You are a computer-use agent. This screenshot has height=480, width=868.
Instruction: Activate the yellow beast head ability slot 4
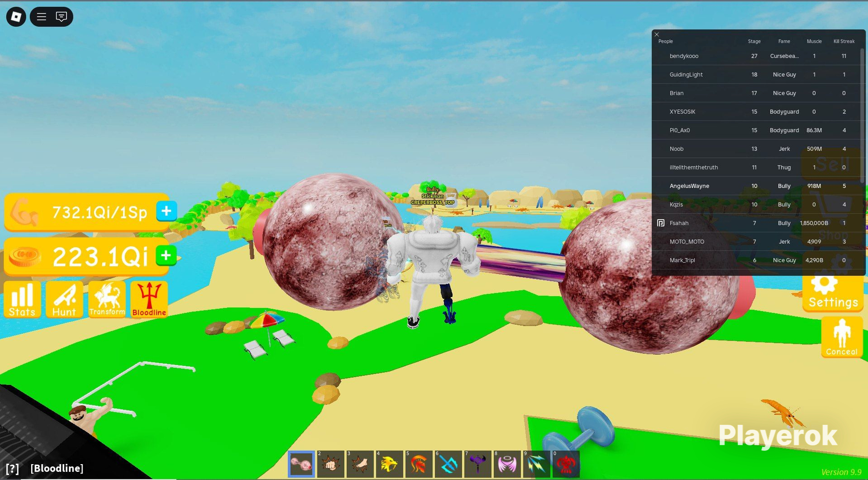point(389,464)
